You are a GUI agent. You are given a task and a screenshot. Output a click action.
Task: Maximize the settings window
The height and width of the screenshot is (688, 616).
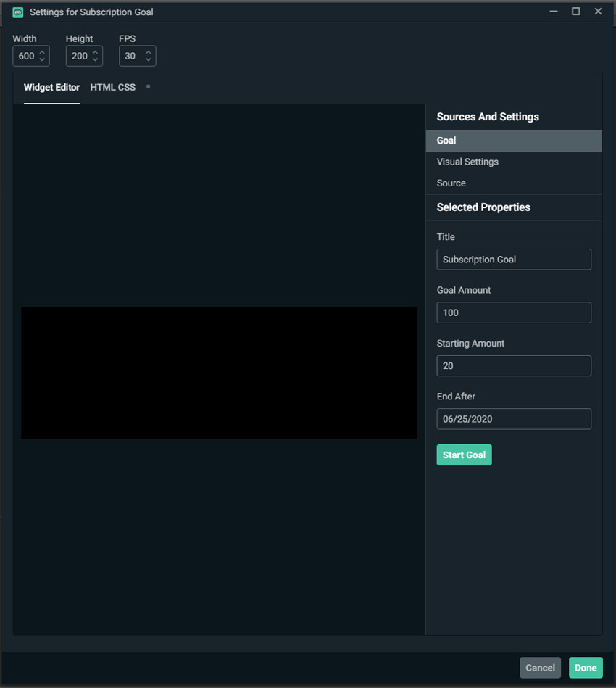576,12
